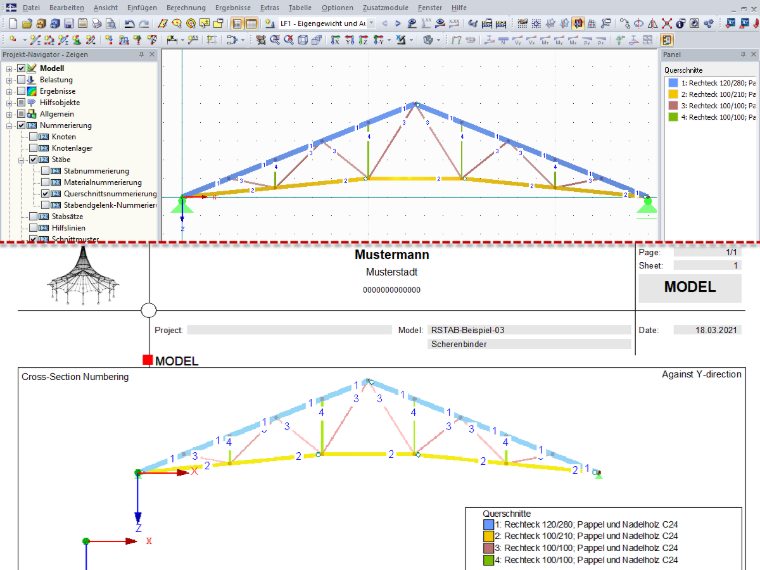Click the View in Z direction icon

tap(363, 40)
